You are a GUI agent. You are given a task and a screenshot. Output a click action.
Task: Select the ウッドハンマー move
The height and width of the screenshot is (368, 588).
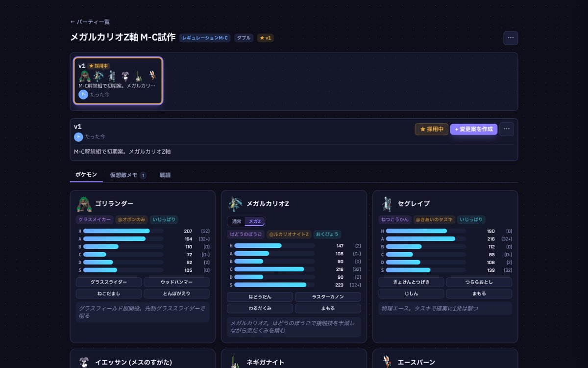(176, 282)
